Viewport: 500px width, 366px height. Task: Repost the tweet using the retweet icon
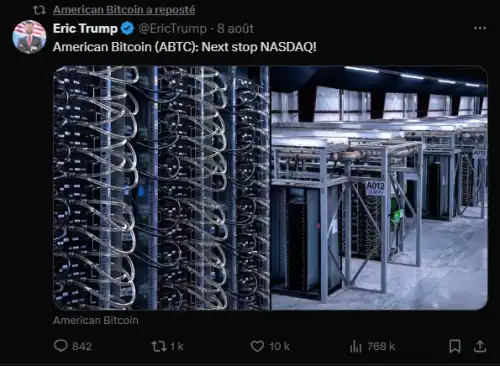[x=159, y=346]
